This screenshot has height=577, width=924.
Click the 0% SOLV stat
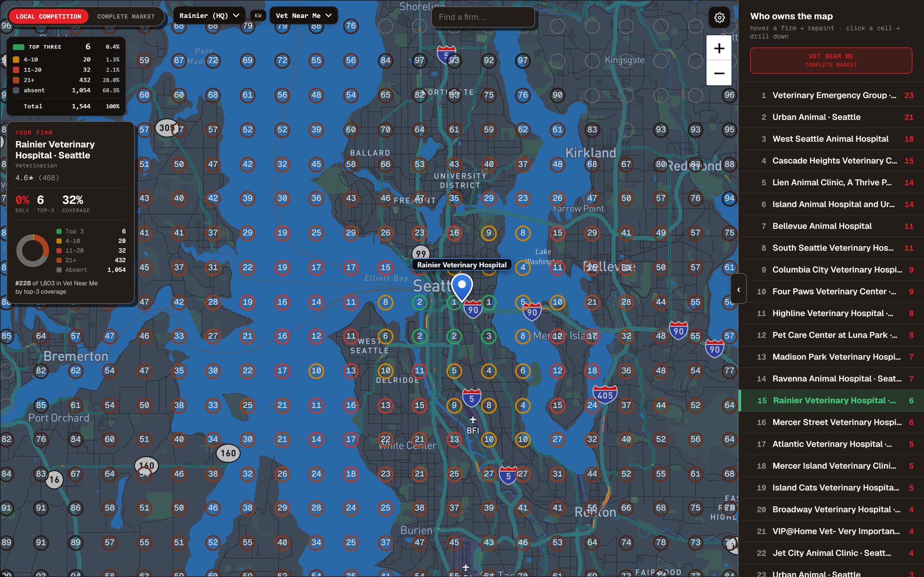[22, 203]
